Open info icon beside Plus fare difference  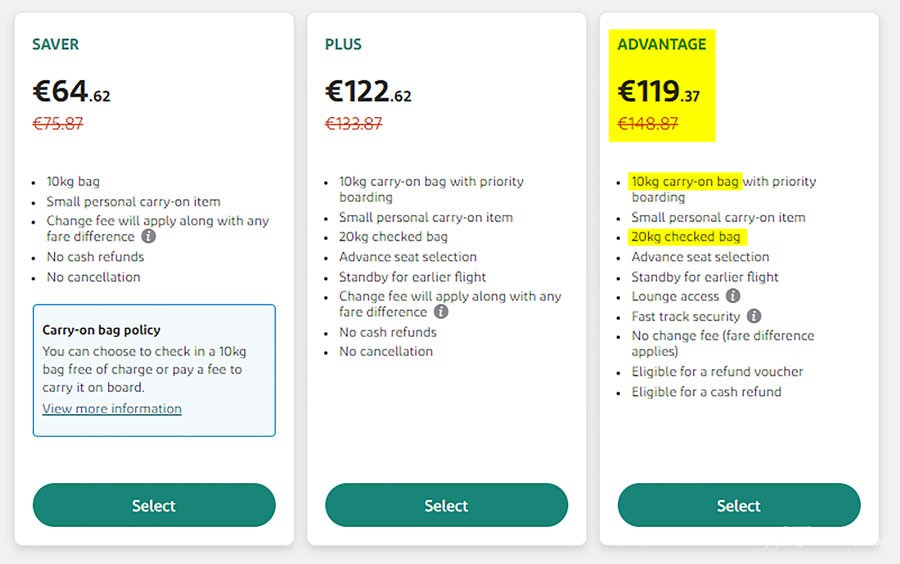pos(441,312)
